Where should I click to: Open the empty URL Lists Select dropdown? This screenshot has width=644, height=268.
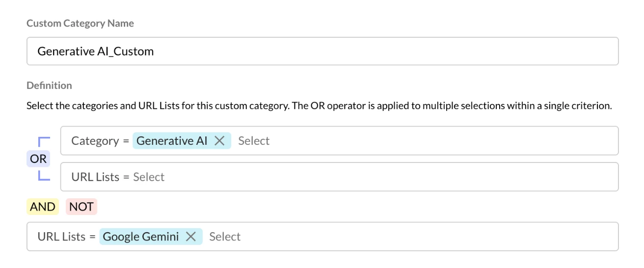click(x=149, y=177)
